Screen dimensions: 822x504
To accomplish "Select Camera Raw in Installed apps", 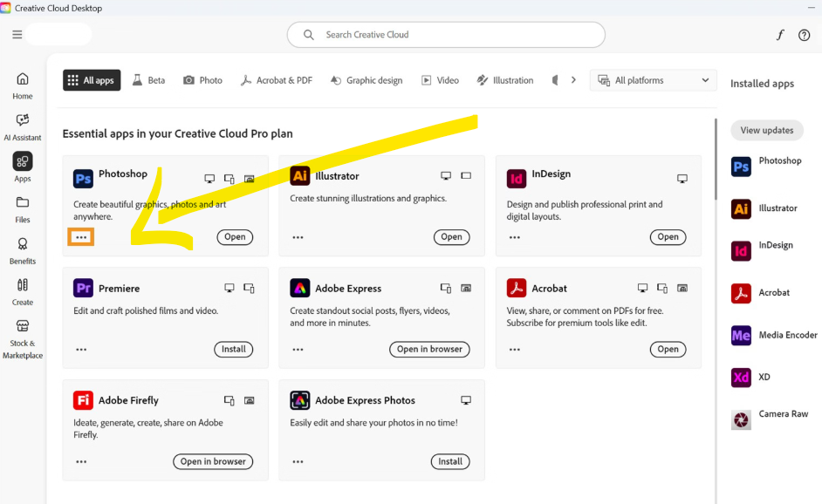I will tap(771, 419).
